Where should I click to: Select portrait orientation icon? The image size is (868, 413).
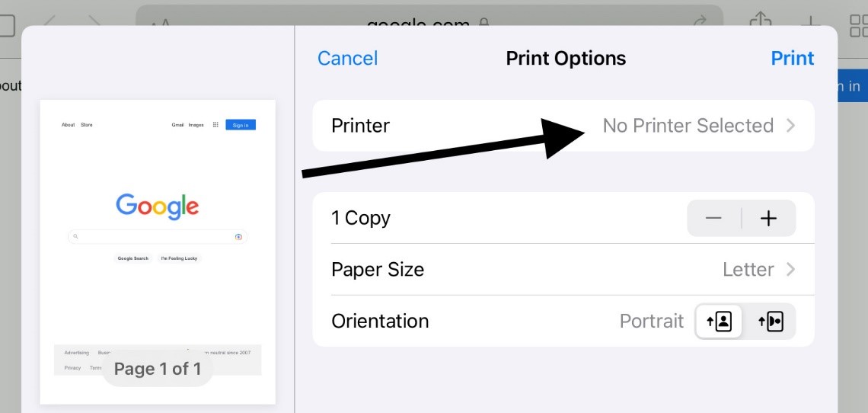719,321
